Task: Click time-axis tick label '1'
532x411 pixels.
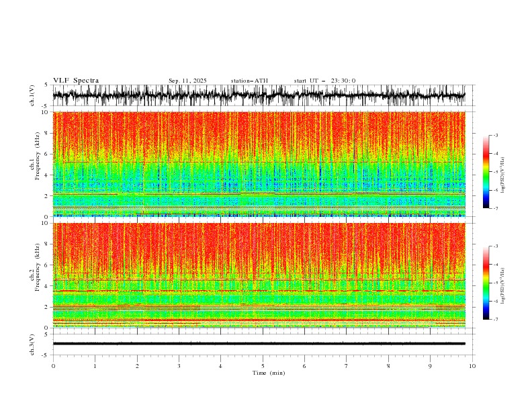Action: (x=95, y=366)
